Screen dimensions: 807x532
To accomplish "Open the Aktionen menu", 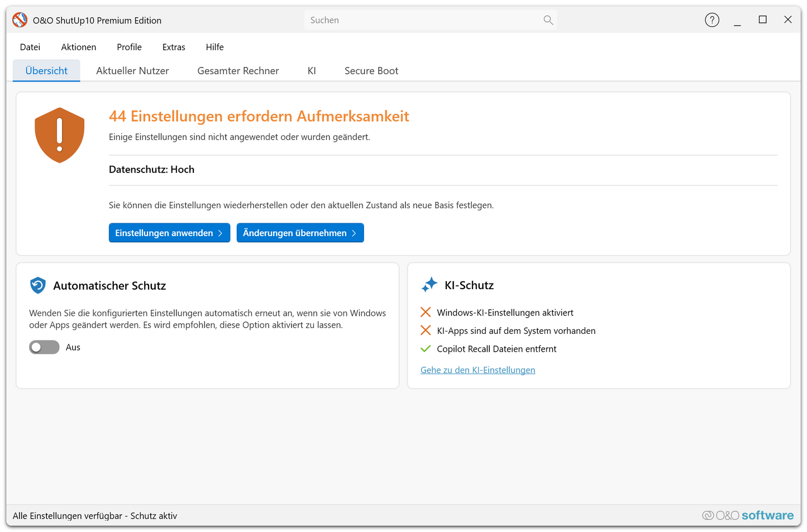I will click(79, 47).
